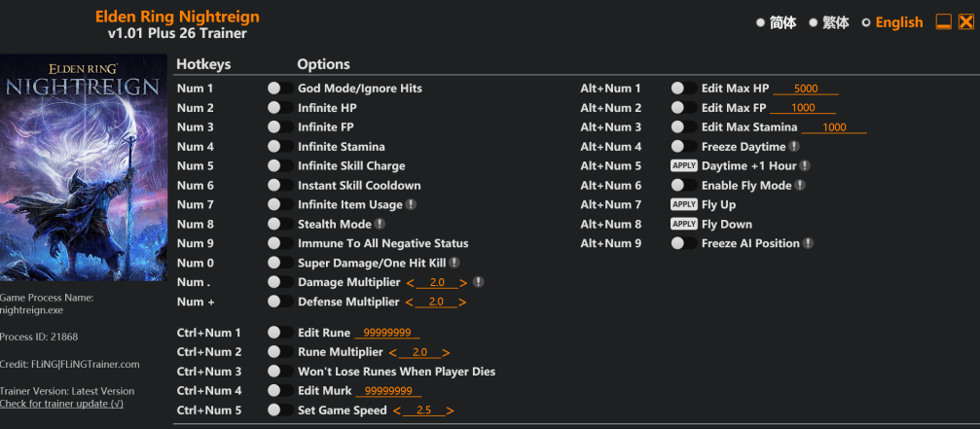Click the Set Game Speed 2.5 field
The height and width of the screenshot is (429, 980).
[x=423, y=411]
